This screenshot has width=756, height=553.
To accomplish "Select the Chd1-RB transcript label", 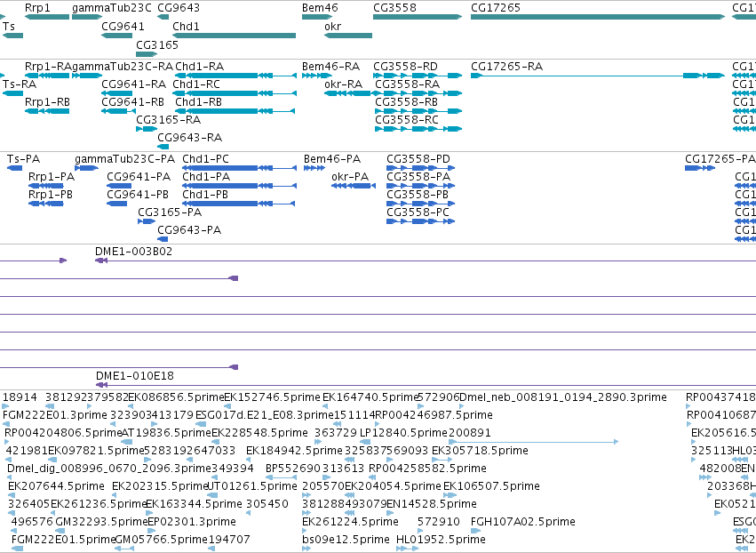I will 199,102.
